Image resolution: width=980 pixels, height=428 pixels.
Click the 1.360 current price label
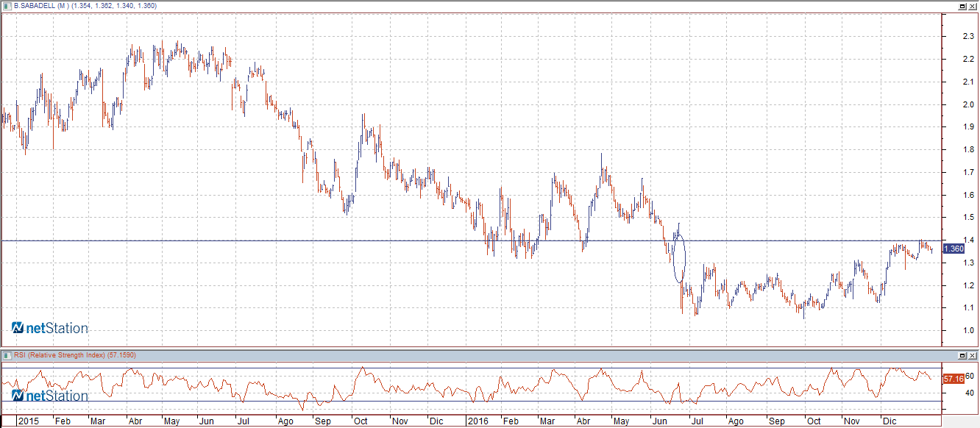coord(954,249)
